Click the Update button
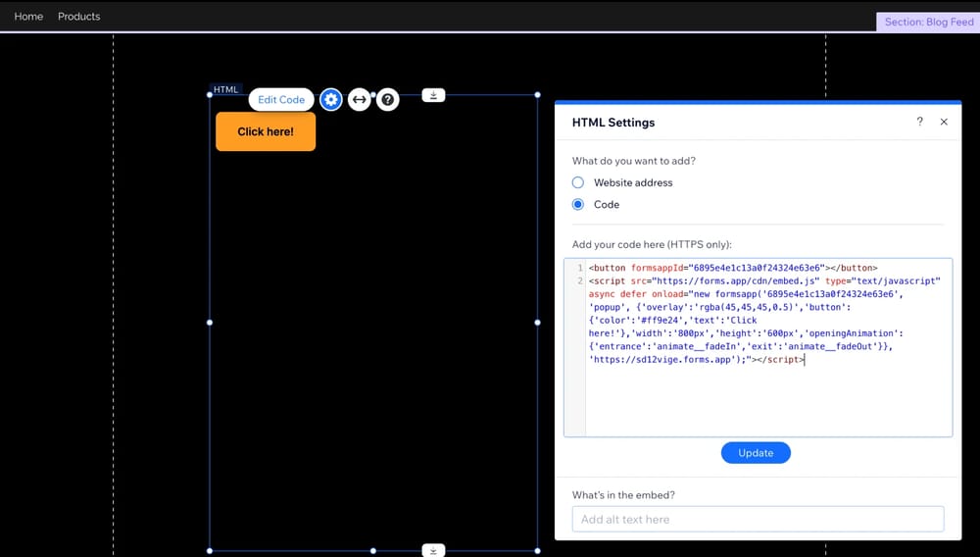Screen dimensions: 980x557 click(x=756, y=453)
